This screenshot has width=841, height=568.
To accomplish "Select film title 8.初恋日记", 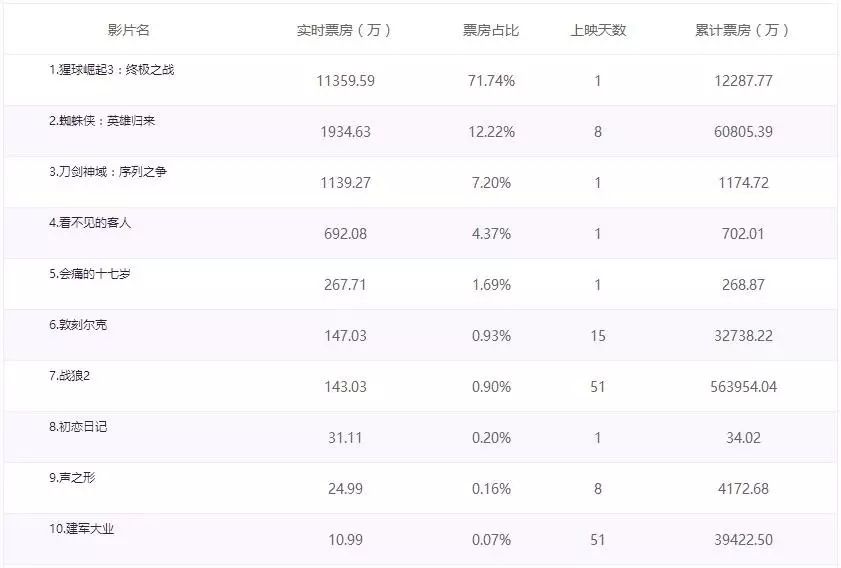I will [x=78, y=426].
